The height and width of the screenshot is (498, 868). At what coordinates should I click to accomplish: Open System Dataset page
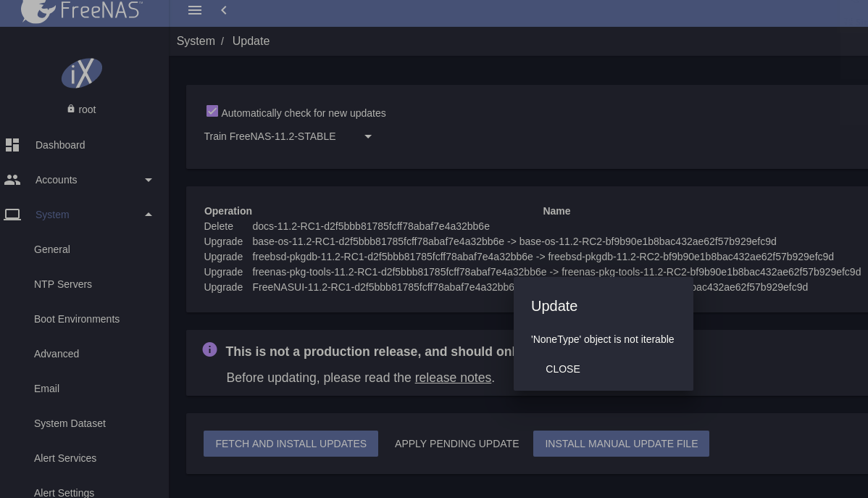[70, 424]
